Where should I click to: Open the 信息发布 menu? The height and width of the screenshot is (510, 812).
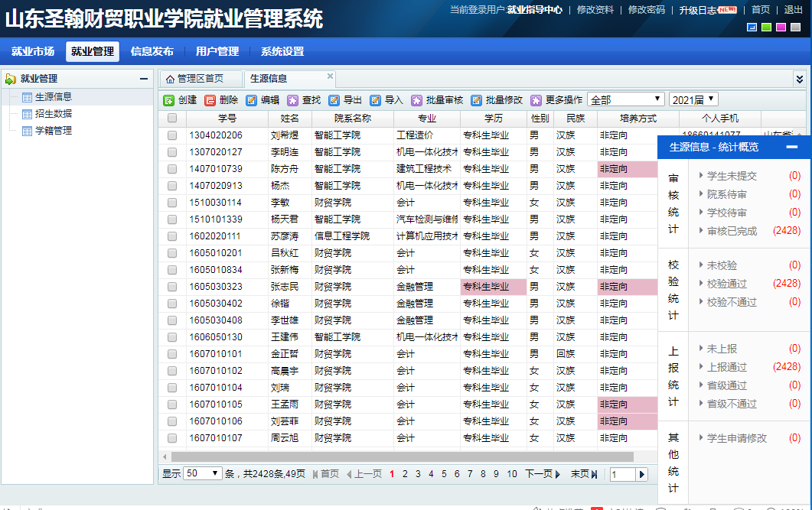pos(152,51)
